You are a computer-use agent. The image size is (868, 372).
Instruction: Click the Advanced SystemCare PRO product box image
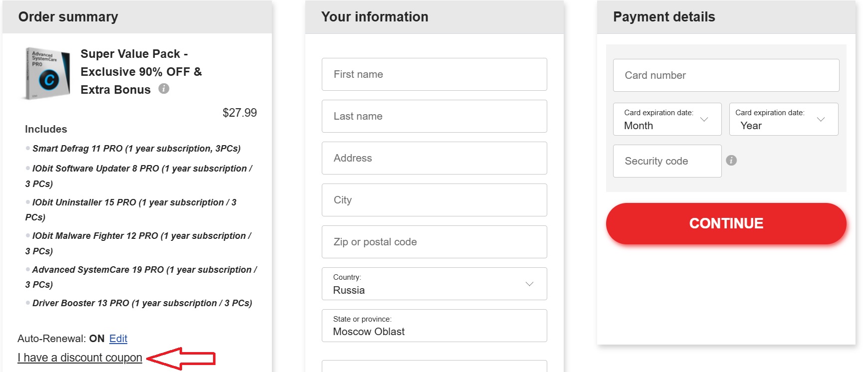47,74
